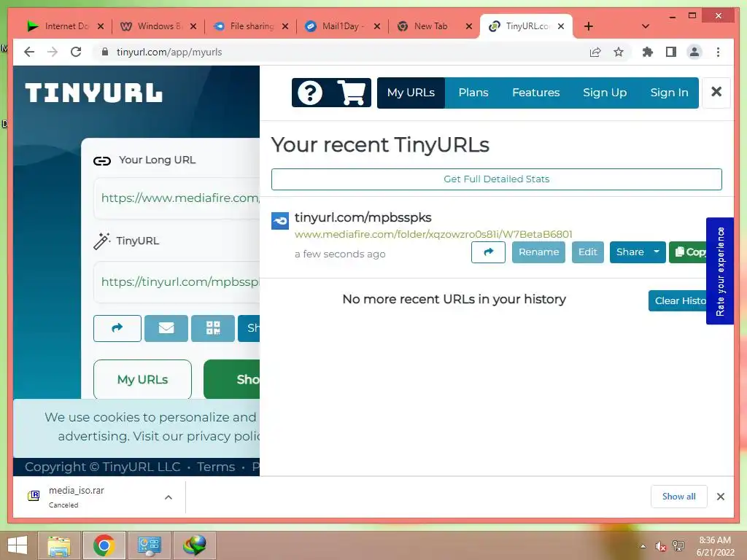Click the My URLs button below the form
Viewport: 747px width, 560px height.
(142, 379)
